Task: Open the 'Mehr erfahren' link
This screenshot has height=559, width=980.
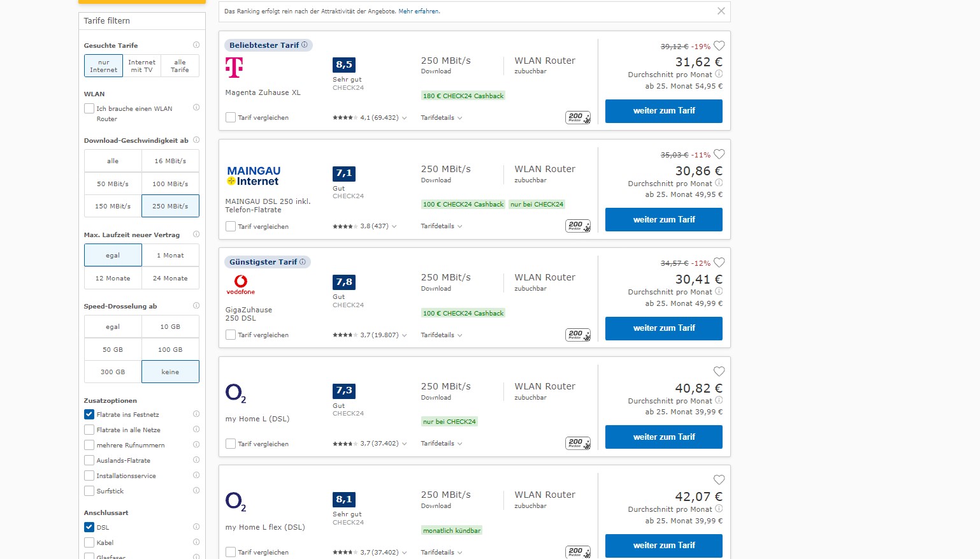Action: (x=418, y=11)
